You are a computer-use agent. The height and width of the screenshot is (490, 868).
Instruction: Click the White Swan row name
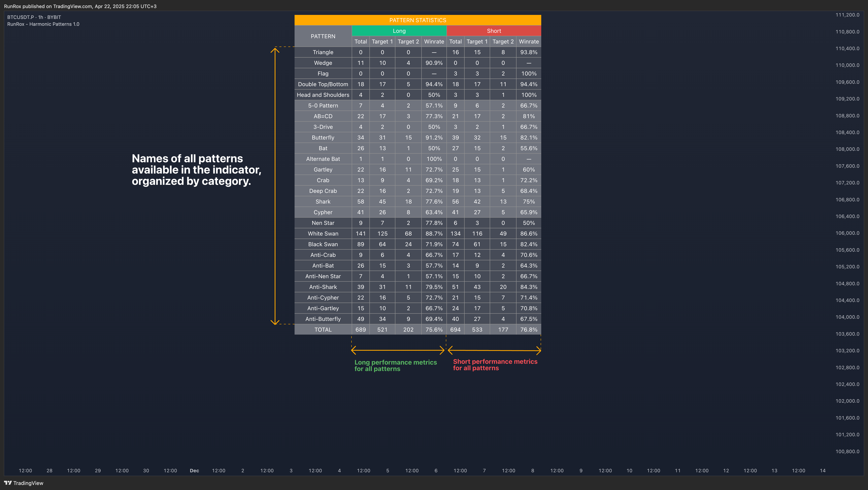pos(323,233)
